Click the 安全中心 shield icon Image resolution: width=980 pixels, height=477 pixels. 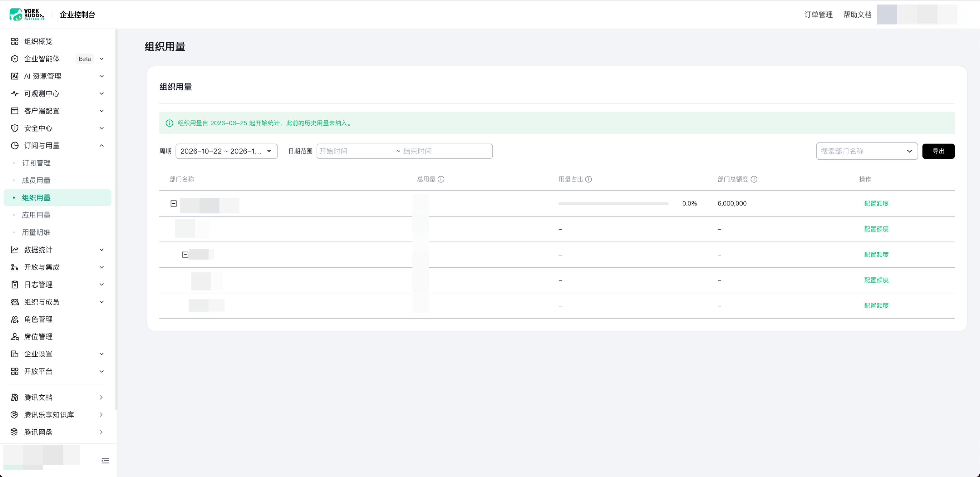(15, 128)
